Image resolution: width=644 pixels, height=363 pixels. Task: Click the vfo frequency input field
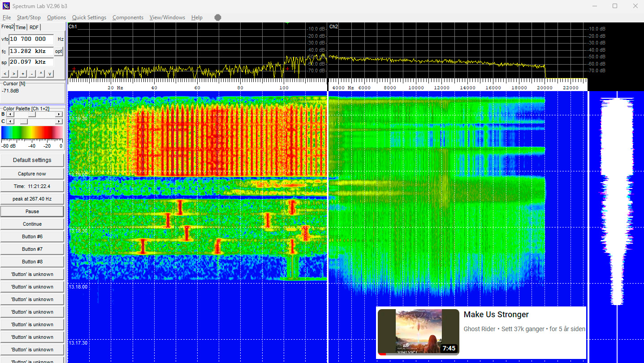coord(31,39)
